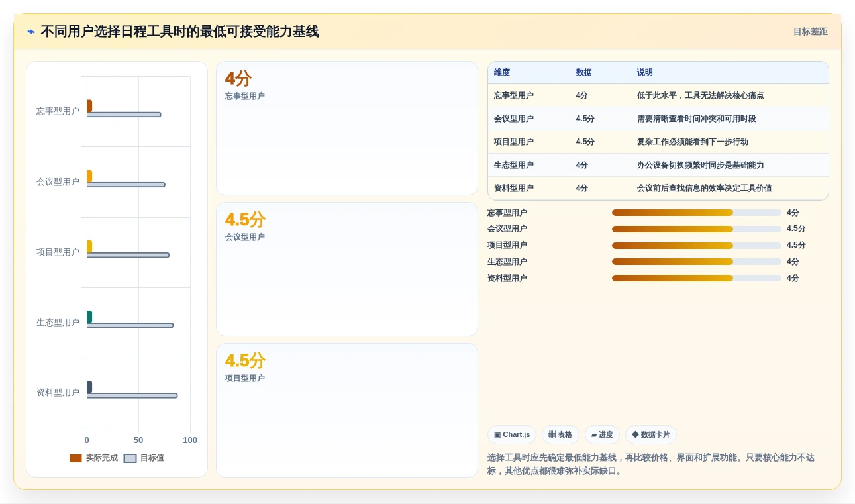Click the 数据 column header
The height and width of the screenshot is (504, 855).
(584, 72)
